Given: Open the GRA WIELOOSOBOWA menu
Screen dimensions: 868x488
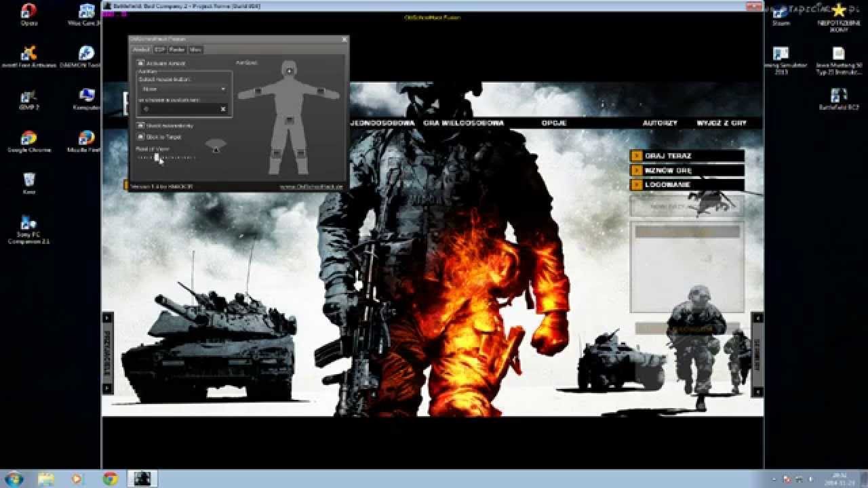Looking at the screenshot, I should coord(463,123).
